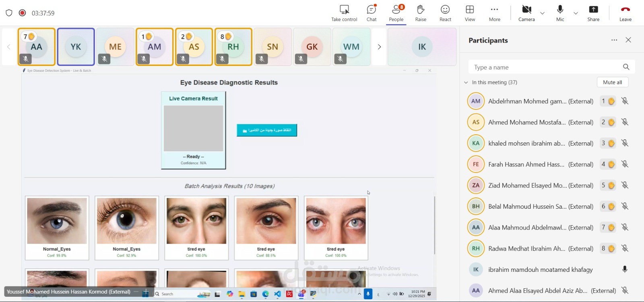Raise your hand

(x=421, y=13)
